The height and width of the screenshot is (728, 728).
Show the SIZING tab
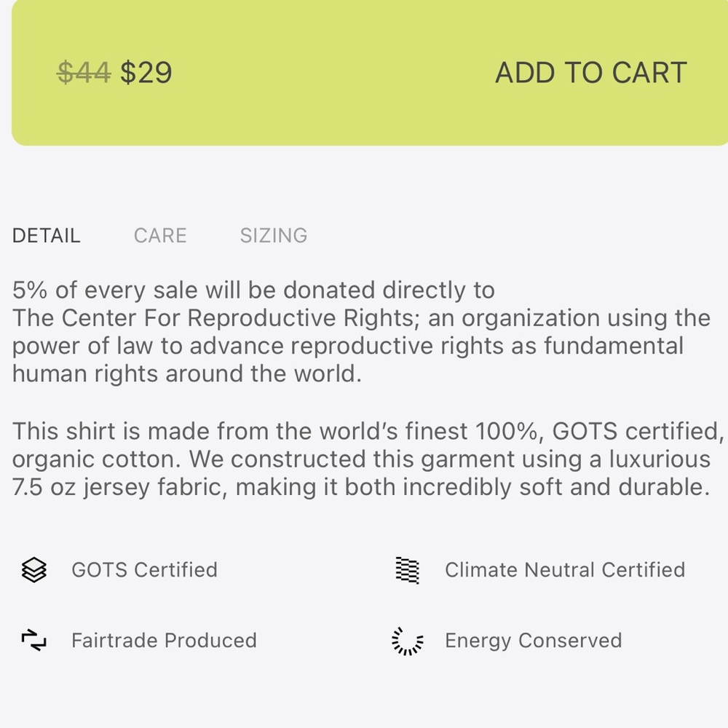point(274,236)
